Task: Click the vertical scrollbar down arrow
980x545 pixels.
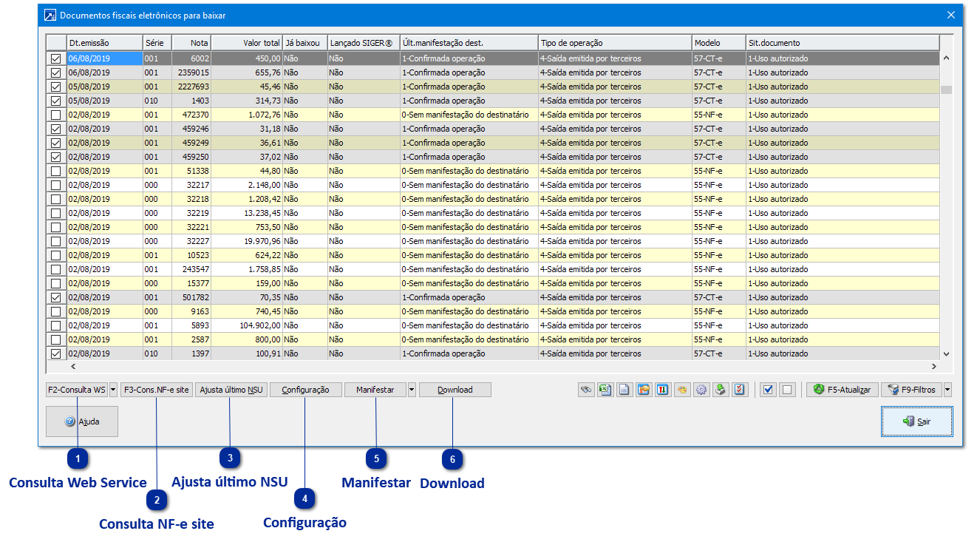Action: coord(946,354)
